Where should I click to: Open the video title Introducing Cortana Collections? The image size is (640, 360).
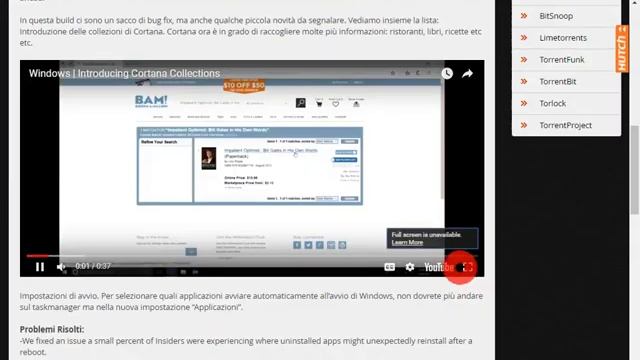(x=124, y=73)
